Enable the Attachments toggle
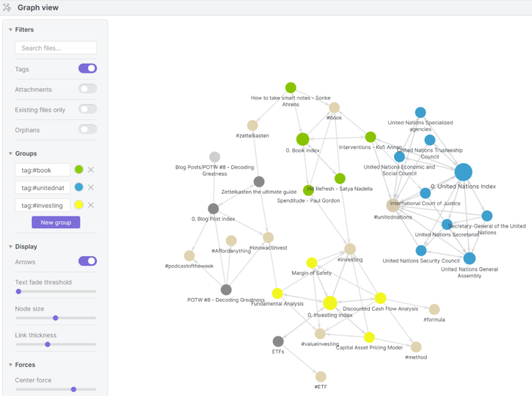The height and width of the screenshot is (396, 532). [x=87, y=89]
